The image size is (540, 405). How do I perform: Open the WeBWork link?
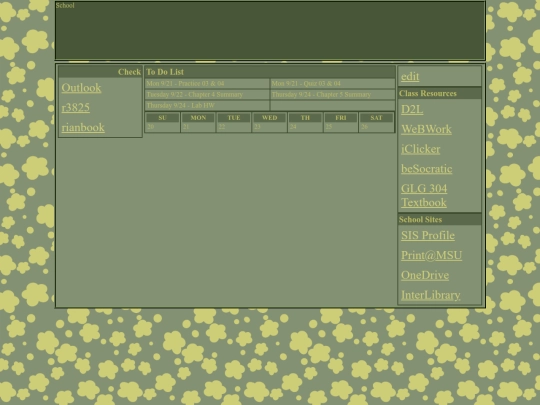[x=426, y=129]
